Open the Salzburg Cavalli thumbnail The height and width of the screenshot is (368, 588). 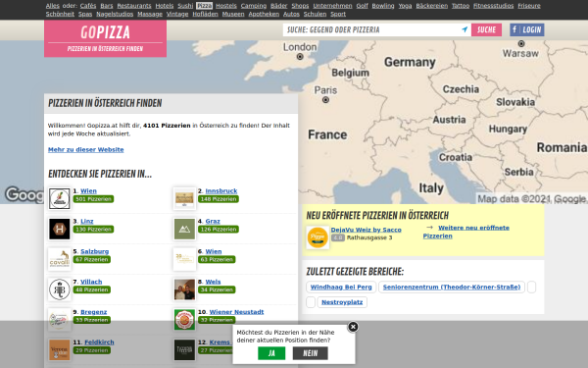coord(59,259)
